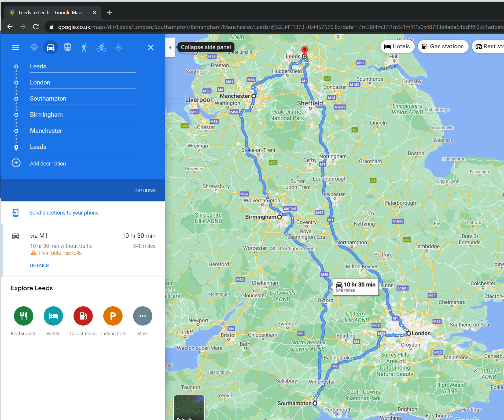Edit the Southampton destination field

coord(83,98)
